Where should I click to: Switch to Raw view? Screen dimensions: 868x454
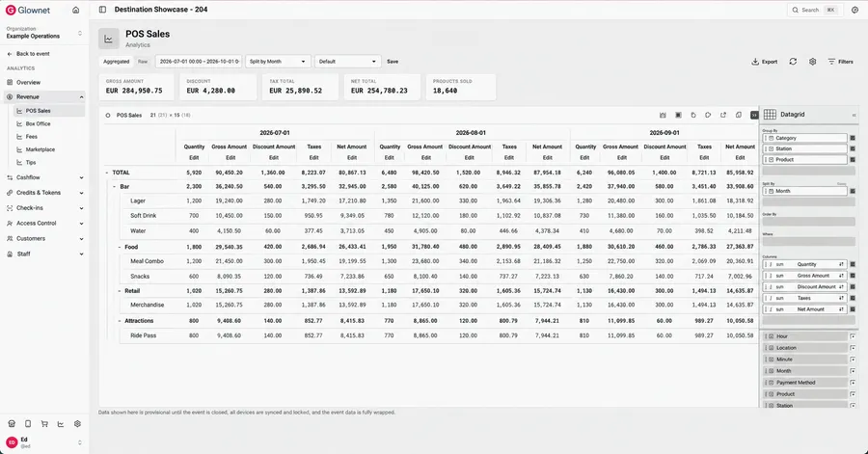pyautogui.click(x=143, y=62)
